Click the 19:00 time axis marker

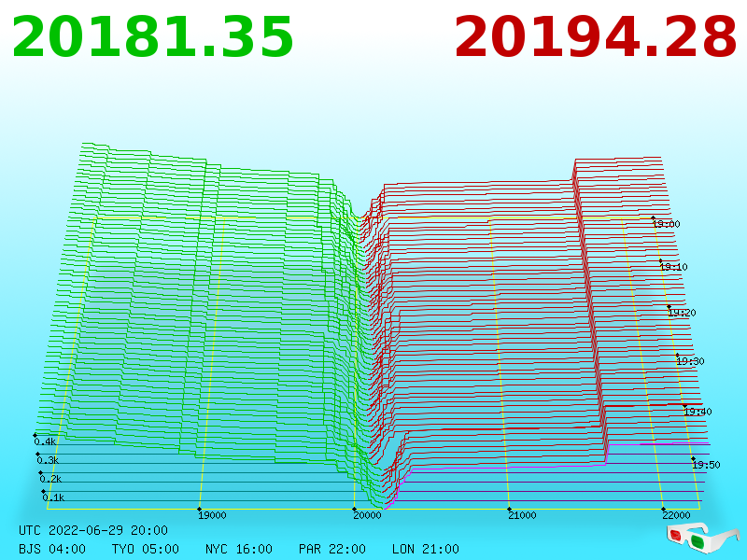click(x=667, y=224)
